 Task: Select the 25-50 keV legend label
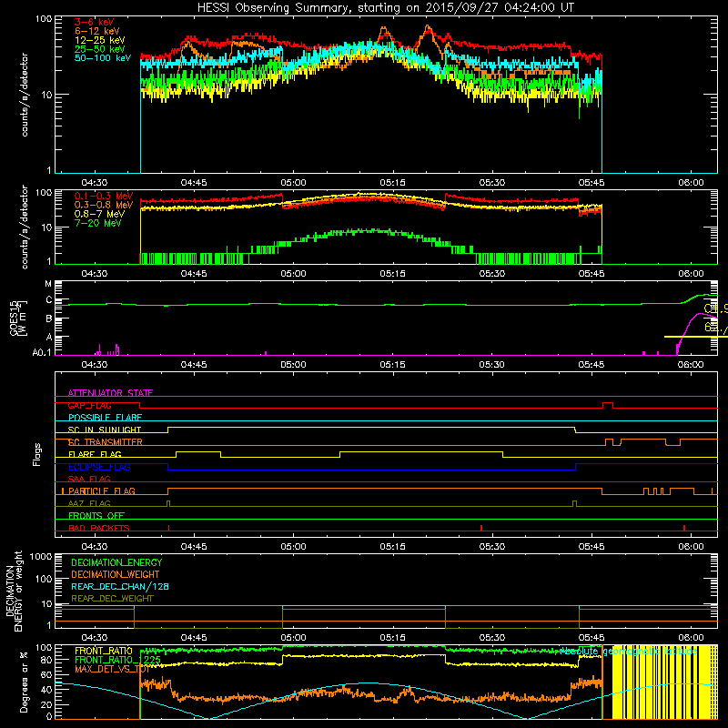click(100, 49)
